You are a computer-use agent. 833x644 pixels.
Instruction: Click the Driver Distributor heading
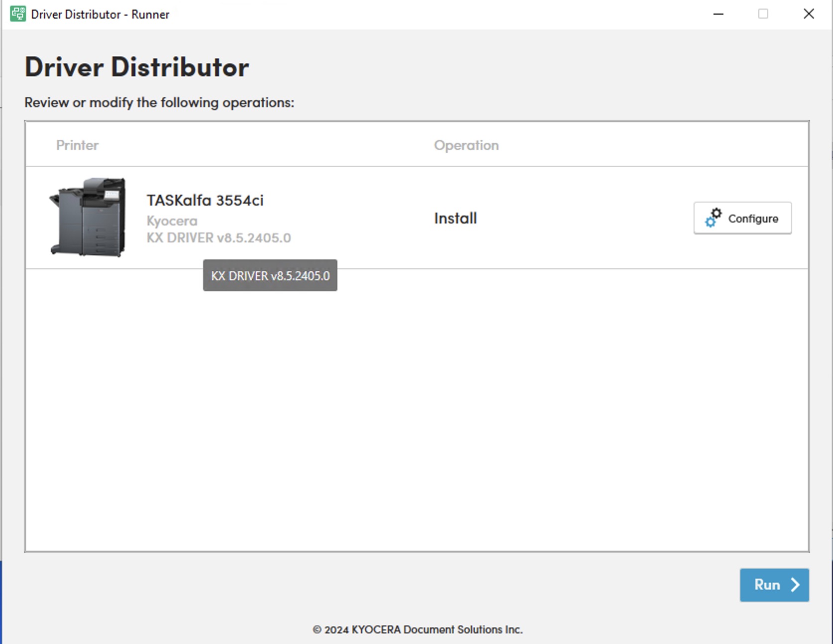[x=137, y=67]
